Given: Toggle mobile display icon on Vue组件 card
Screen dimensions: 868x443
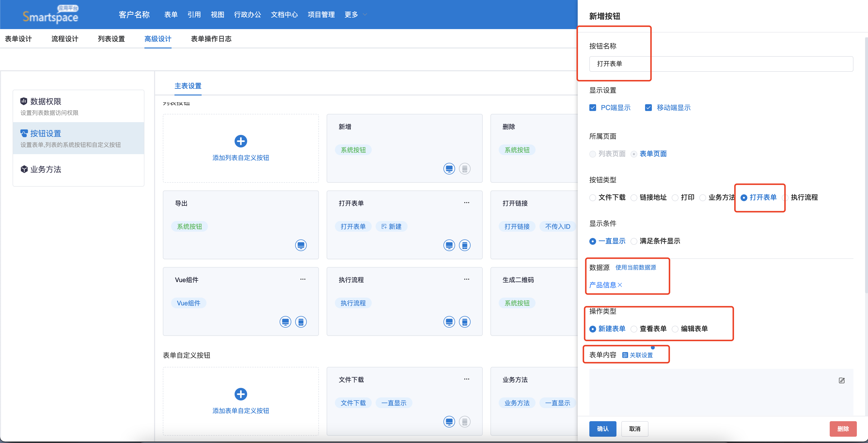Looking at the screenshot, I should (x=300, y=322).
